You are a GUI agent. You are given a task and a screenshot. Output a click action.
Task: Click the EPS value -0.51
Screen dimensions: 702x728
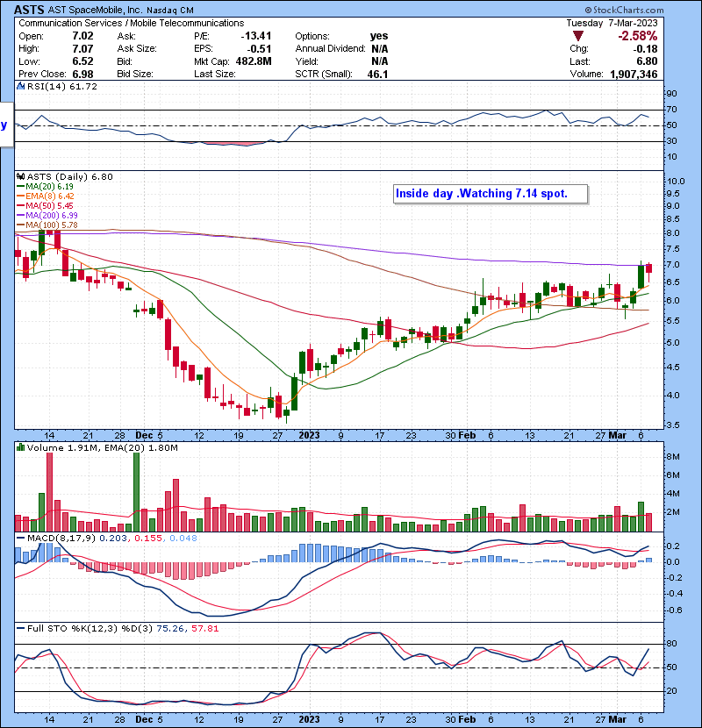(259, 49)
